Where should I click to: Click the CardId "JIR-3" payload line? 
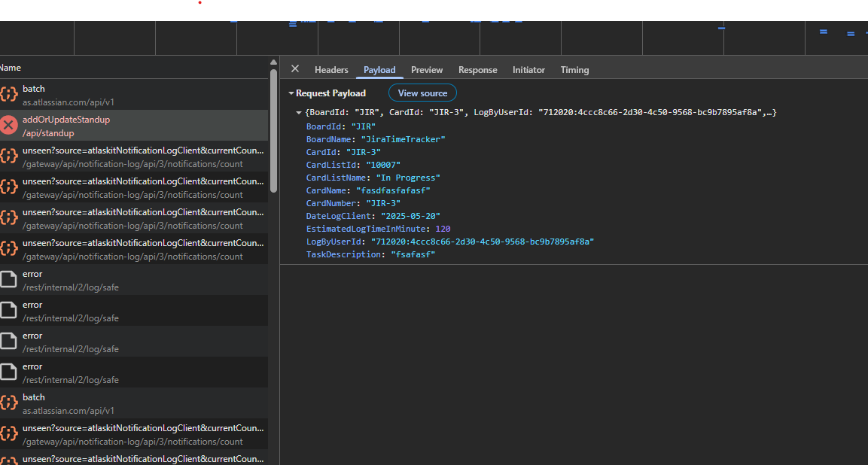coord(343,152)
